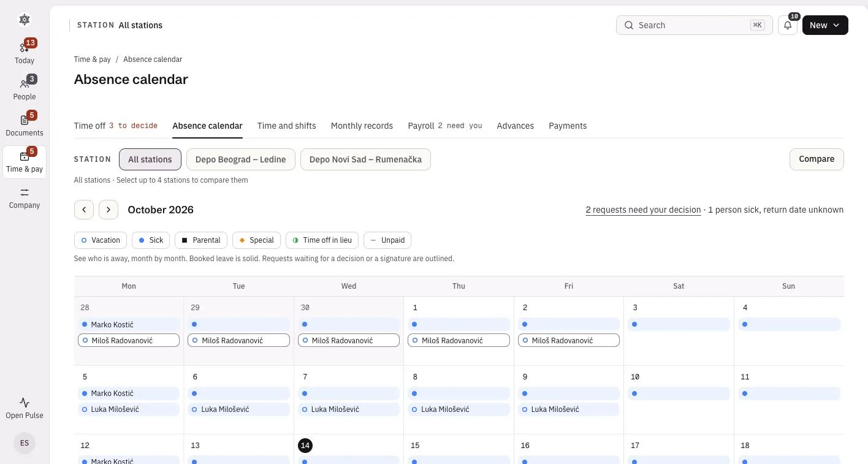The width and height of the screenshot is (868, 464).
Task: Open Documents from the sidebar
Action: [x=25, y=124]
